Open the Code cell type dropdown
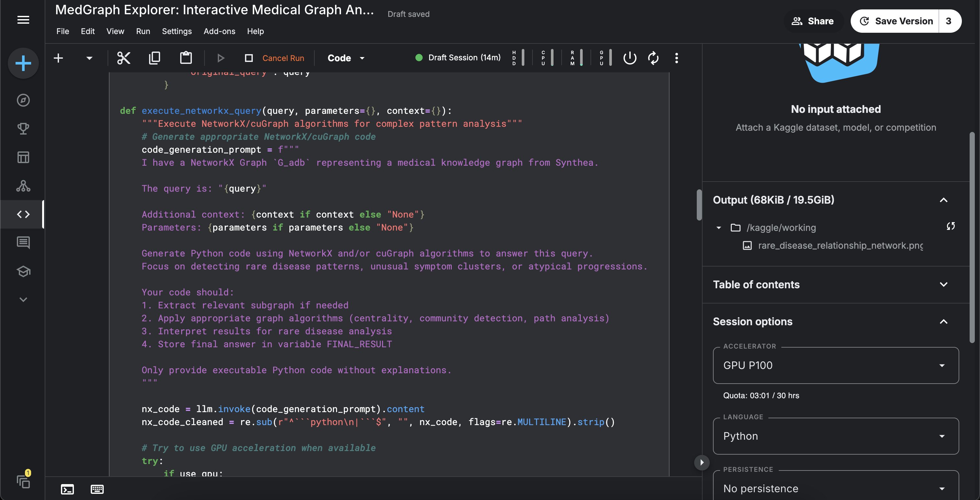The width and height of the screenshot is (980, 500). [x=345, y=58]
